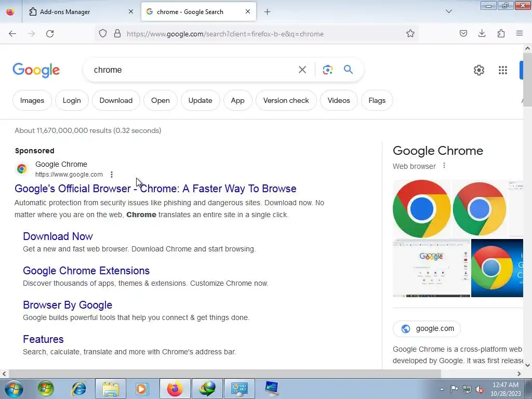Select the App filter chip
The height and width of the screenshot is (399, 532).
(x=238, y=100)
